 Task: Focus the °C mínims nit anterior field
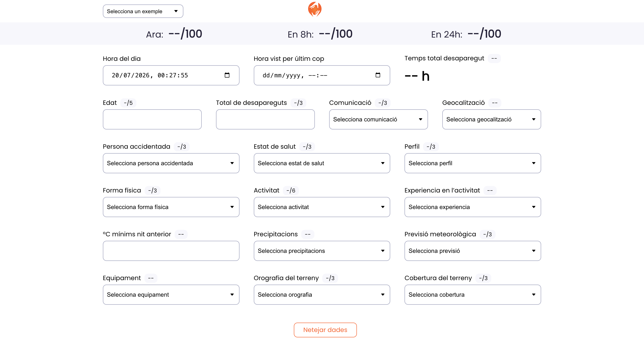point(171,251)
